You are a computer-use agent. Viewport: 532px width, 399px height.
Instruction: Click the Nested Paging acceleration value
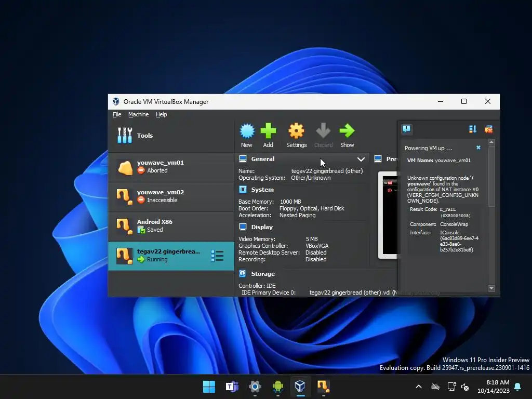298,215
